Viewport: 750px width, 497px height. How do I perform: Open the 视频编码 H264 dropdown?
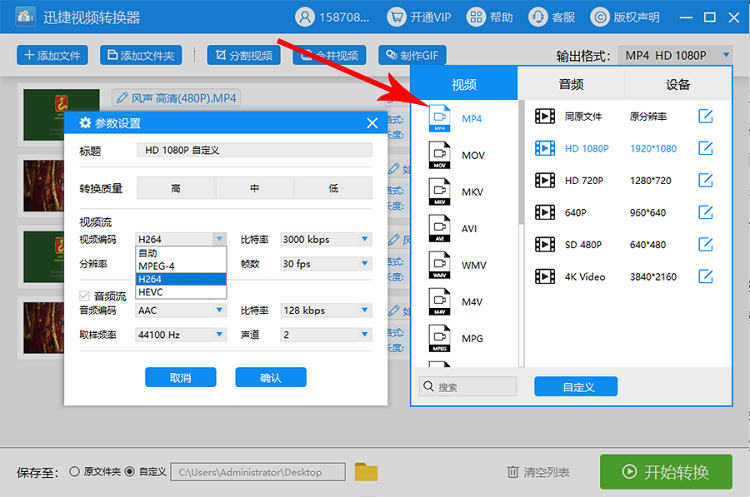coord(181,239)
